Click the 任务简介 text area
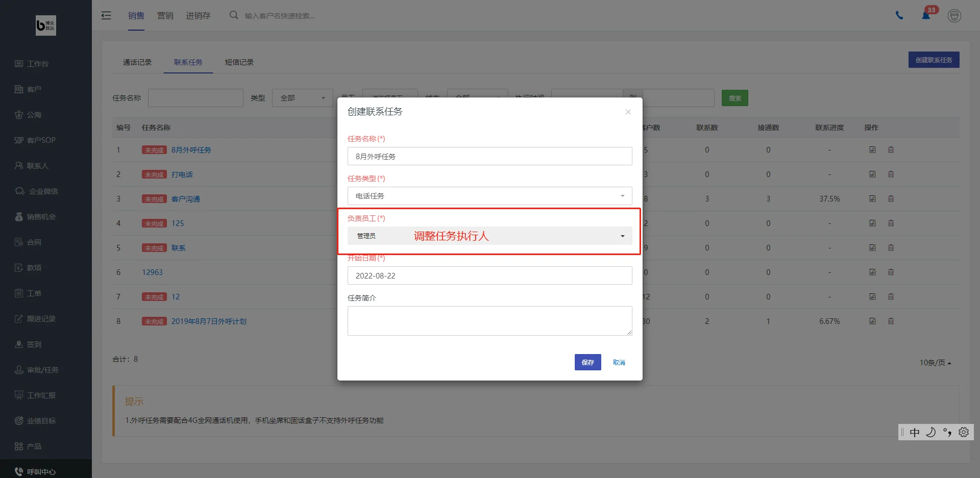 coord(490,321)
